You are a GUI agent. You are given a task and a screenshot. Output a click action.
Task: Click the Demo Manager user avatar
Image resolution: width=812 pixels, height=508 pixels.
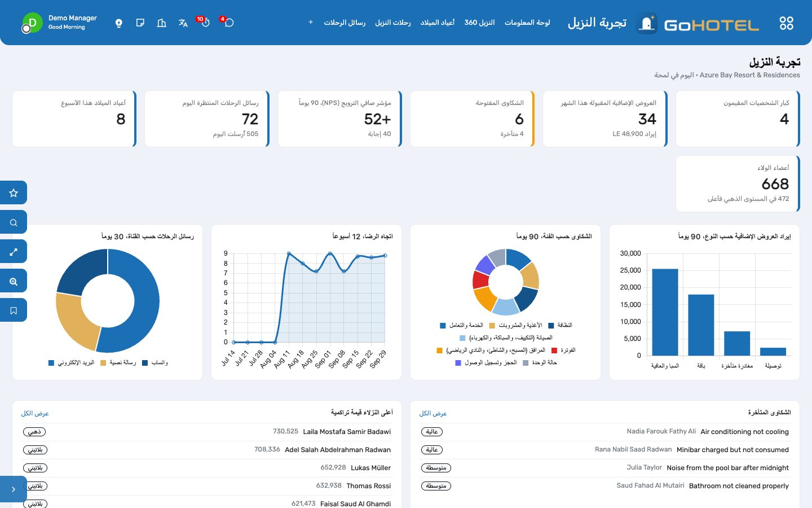pyautogui.click(x=32, y=23)
